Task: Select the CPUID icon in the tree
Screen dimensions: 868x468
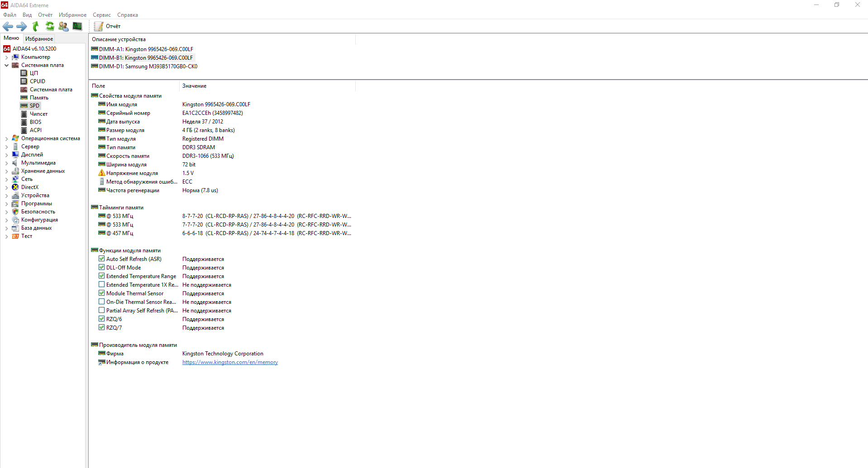Action: tap(24, 81)
